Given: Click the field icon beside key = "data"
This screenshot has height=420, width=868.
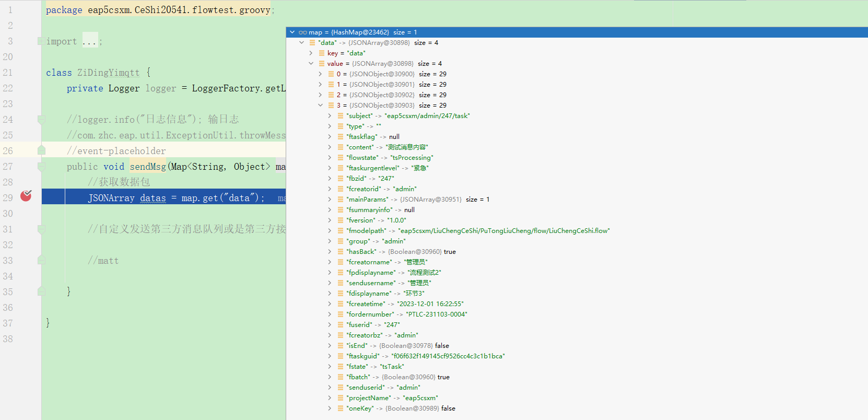Looking at the screenshot, I should click(322, 53).
